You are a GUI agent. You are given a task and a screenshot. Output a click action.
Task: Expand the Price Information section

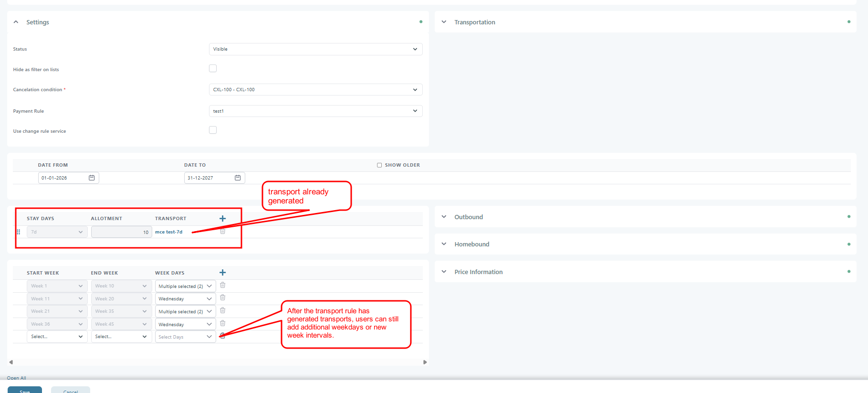(478, 272)
